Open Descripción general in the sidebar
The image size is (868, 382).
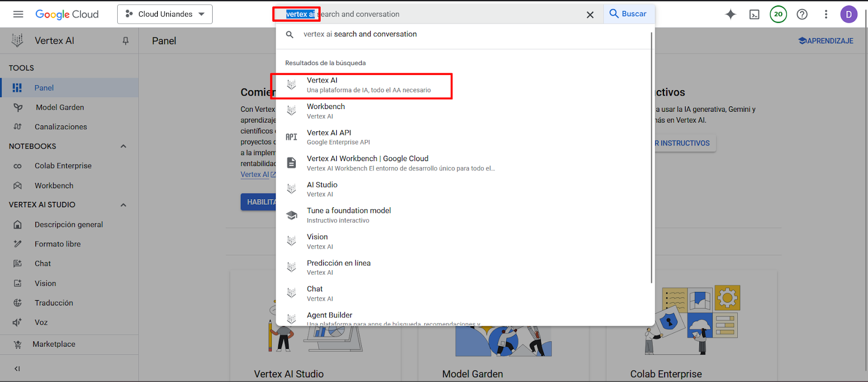(x=69, y=225)
